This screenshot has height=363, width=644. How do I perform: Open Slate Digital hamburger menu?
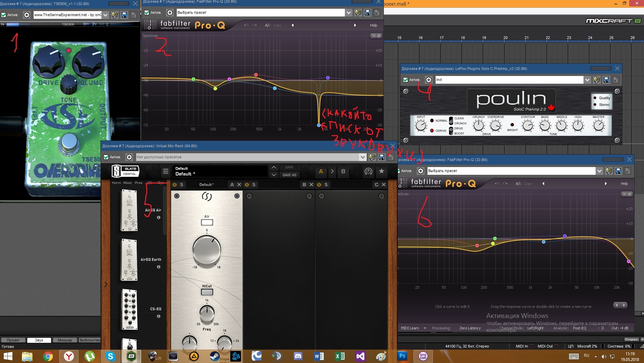pyautogui.click(x=165, y=171)
